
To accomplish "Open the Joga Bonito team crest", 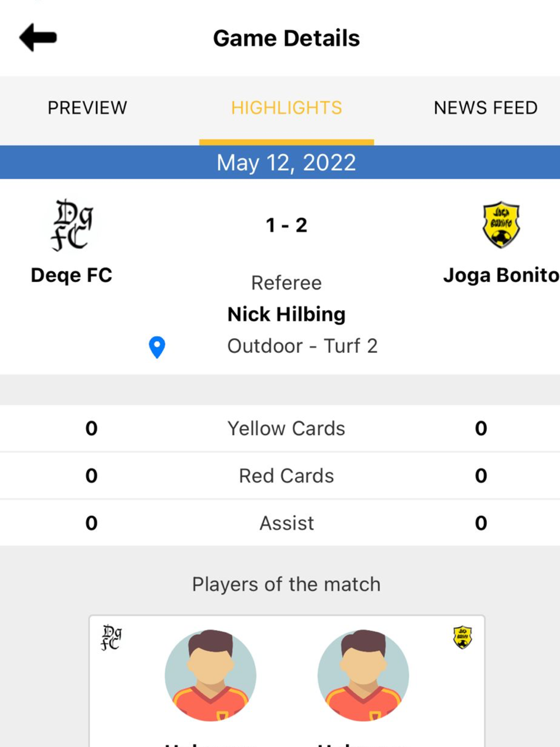I will (501, 225).
